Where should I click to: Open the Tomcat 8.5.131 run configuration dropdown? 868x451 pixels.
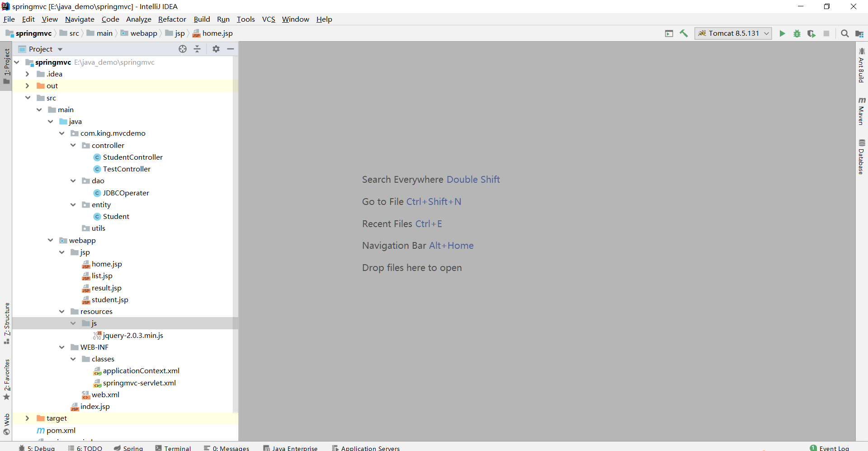tap(733, 33)
